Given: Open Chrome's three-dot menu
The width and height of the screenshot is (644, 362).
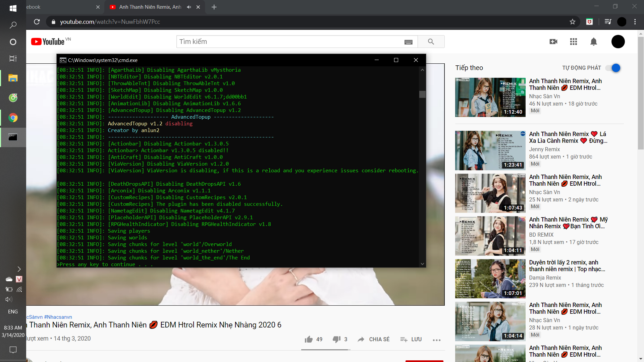Looking at the screenshot, I should pos(635,22).
